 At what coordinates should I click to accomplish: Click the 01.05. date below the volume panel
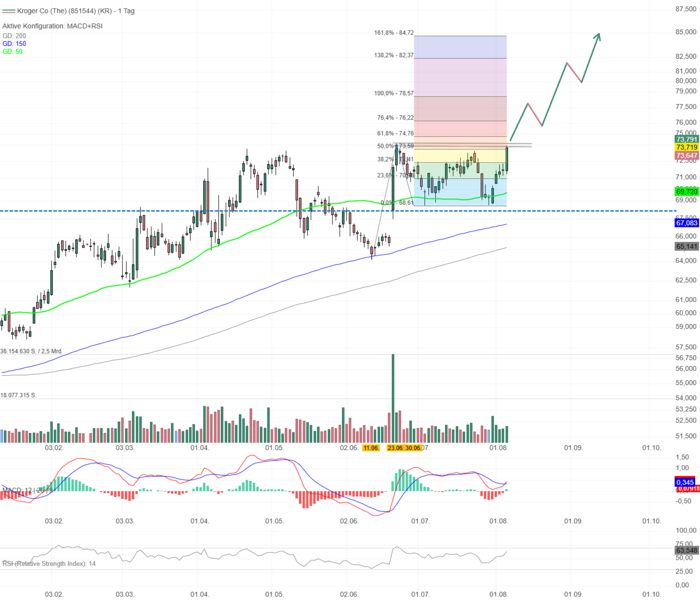click(274, 448)
